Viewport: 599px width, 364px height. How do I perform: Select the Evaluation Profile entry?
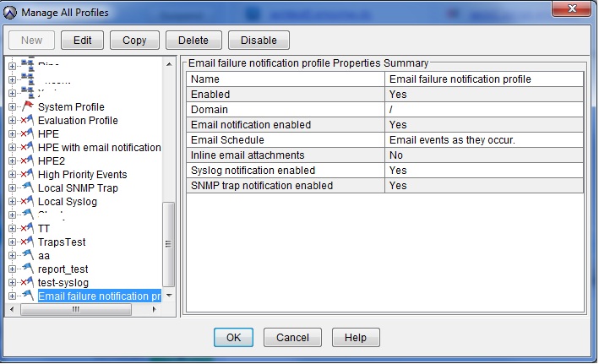[78, 120]
